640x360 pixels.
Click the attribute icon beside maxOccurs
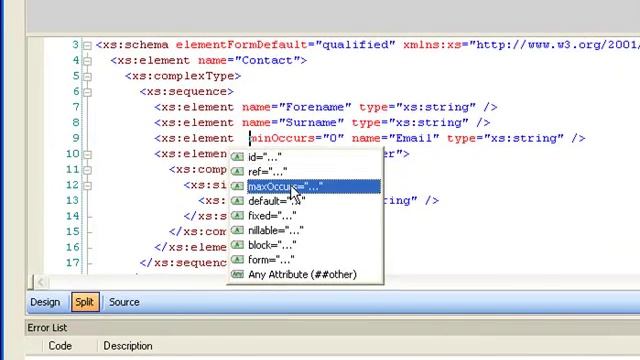(x=237, y=186)
